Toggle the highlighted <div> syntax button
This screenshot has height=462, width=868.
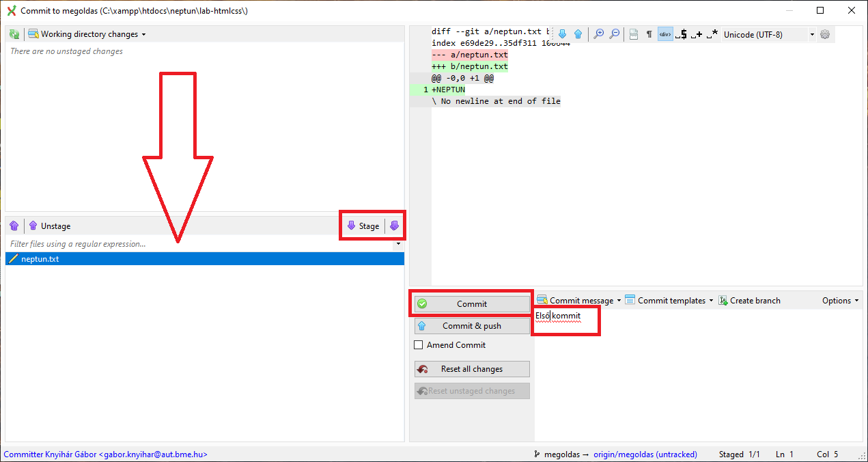665,34
